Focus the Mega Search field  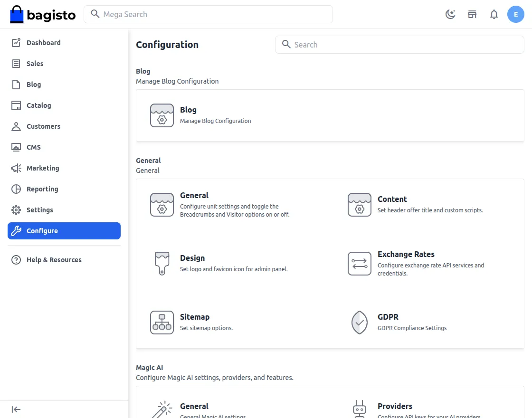click(209, 14)
